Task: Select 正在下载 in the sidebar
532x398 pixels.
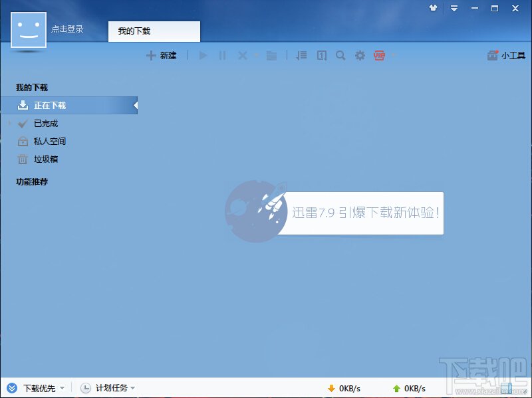Action: [69, 106]
